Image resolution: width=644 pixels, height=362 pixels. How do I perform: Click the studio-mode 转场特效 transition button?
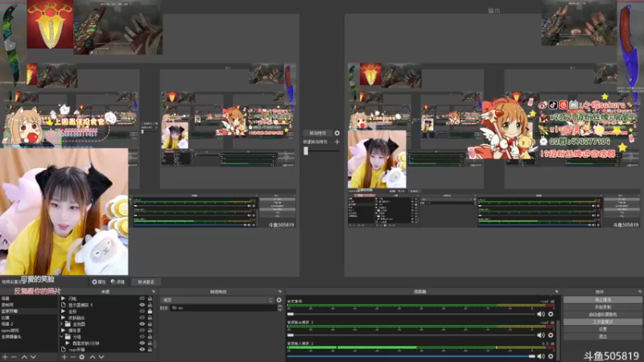pyautogui.click(x=317, y=133)
